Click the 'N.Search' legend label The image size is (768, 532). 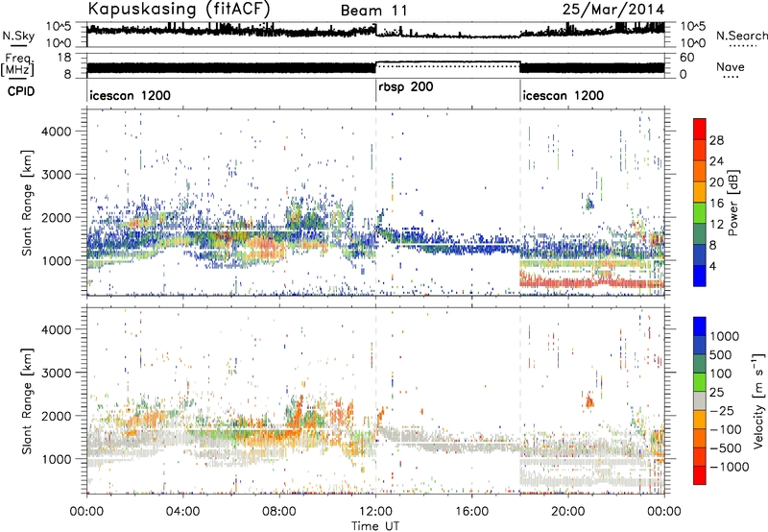(x=742, y=36)
